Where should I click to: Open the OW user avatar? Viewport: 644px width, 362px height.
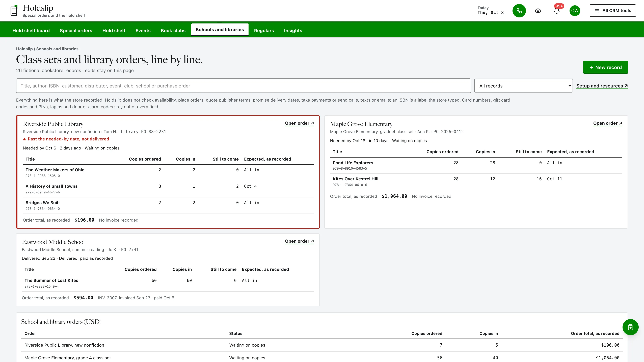pos(575,11)
